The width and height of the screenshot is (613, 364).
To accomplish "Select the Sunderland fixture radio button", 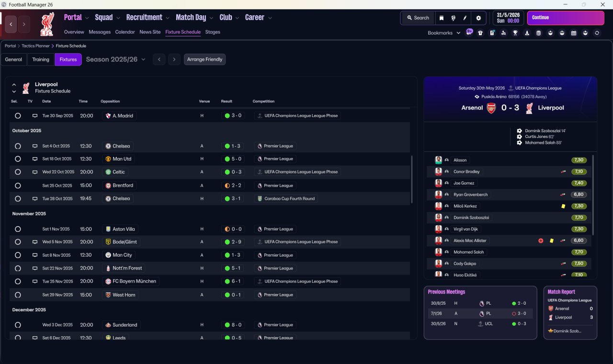I will coord(18,325).
